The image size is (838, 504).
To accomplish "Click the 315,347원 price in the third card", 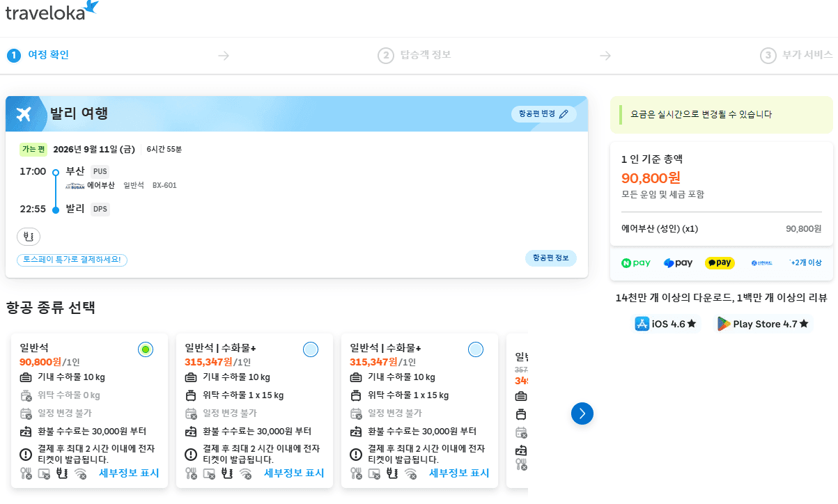I will tap(373, 362).
